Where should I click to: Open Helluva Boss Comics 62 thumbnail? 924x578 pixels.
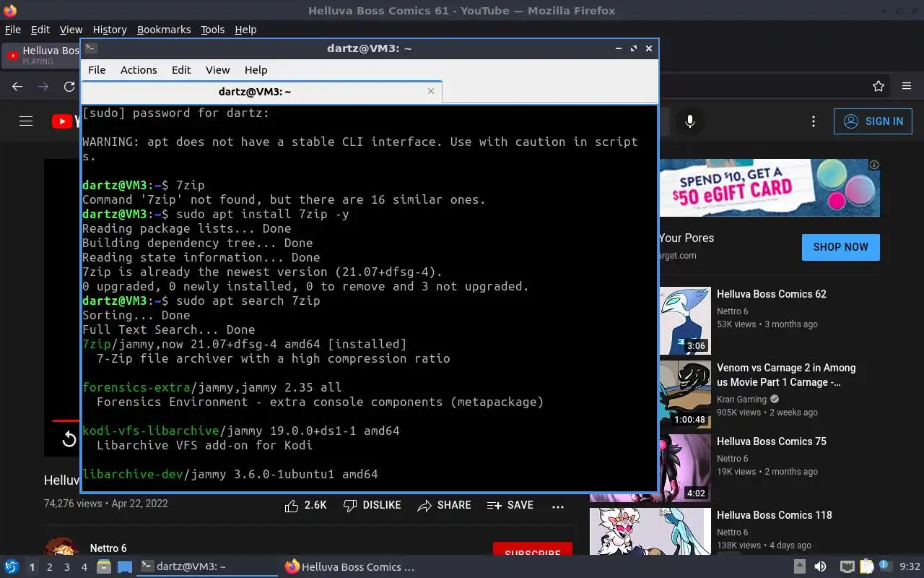point(685,321)
